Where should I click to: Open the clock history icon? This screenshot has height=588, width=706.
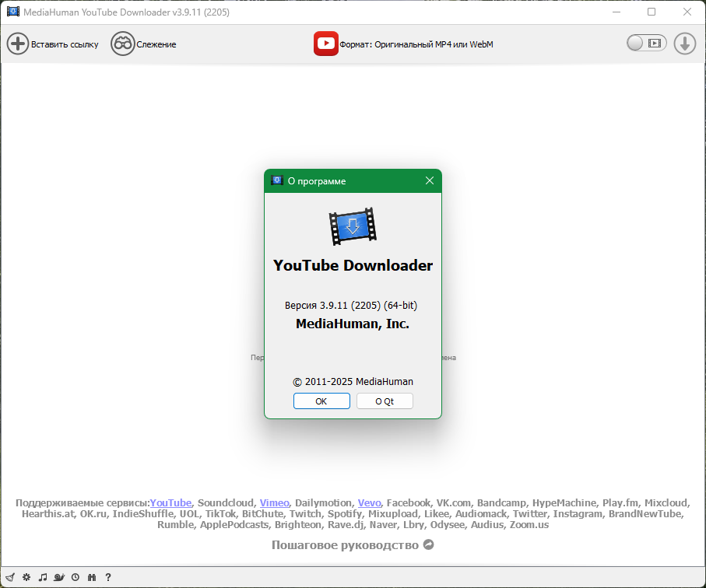[x=76, y=577]
